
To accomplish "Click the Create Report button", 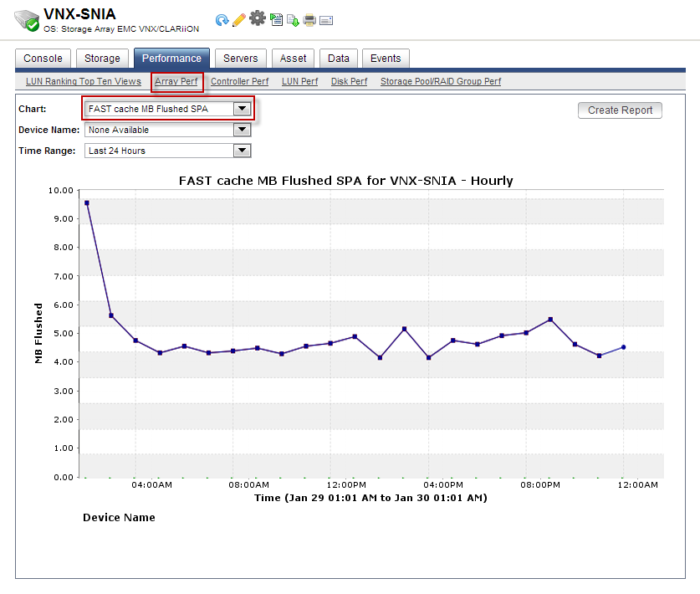I will click(x=620, y=110).
